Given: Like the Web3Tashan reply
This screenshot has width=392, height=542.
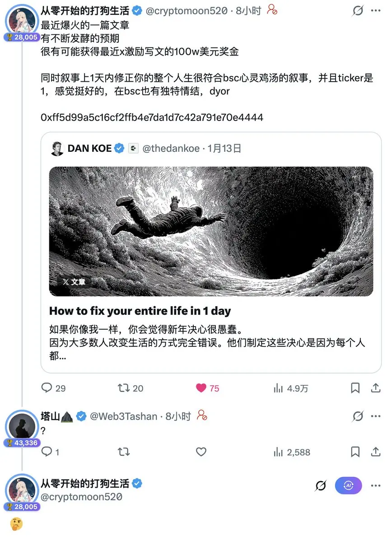Looking at the screenshot, I should click(201, 452).
